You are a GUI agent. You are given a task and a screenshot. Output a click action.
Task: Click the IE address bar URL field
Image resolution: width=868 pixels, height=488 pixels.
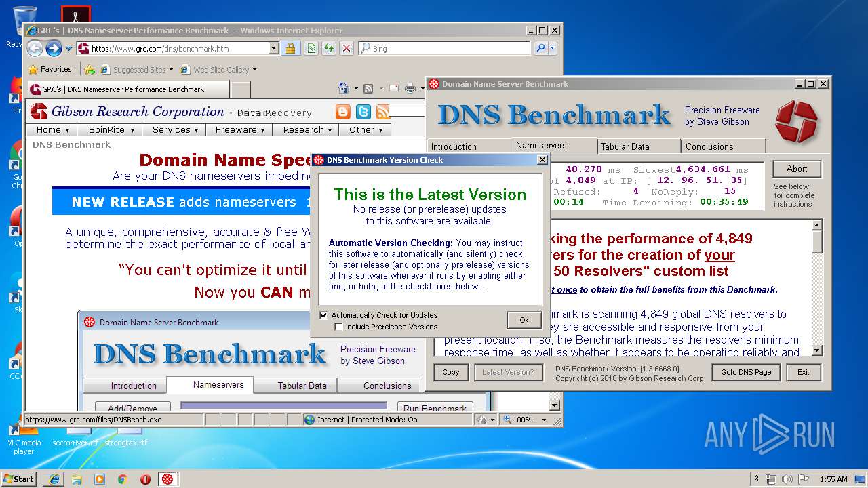click(x=178, y=48)
